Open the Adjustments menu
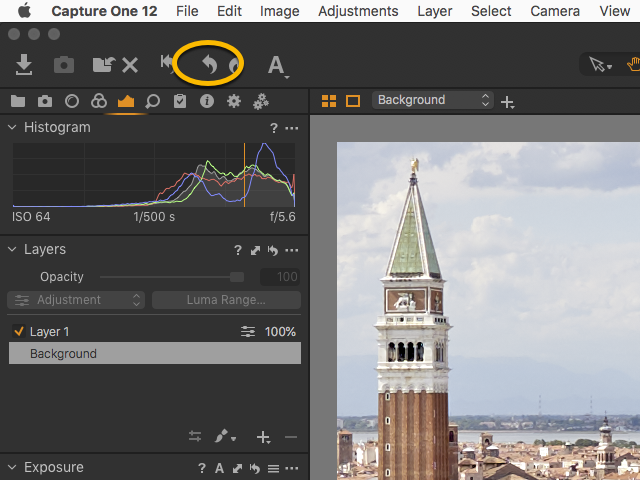640x480 pixels. (x=358, y=11)
